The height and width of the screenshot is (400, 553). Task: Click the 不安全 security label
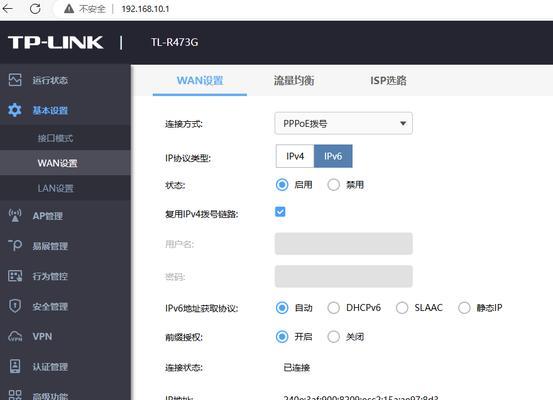tap(92, 9)
